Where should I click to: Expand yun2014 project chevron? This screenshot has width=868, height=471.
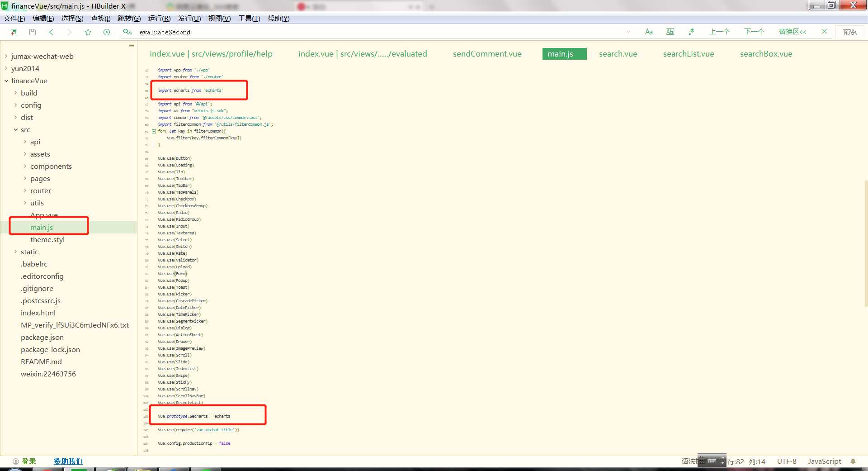point(6,68)
